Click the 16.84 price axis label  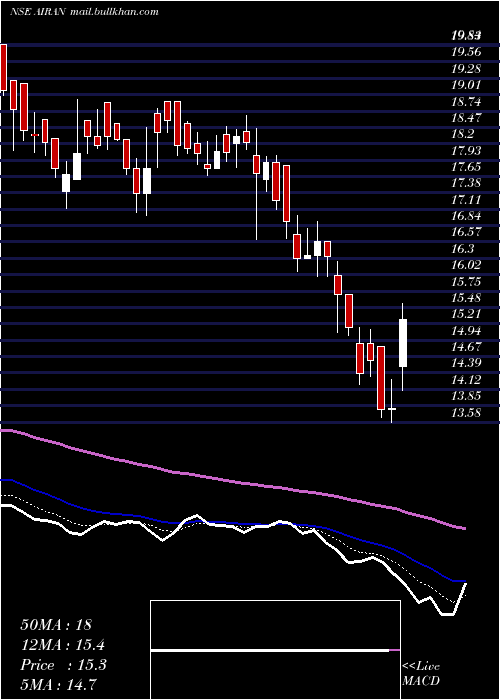(466, 216)
